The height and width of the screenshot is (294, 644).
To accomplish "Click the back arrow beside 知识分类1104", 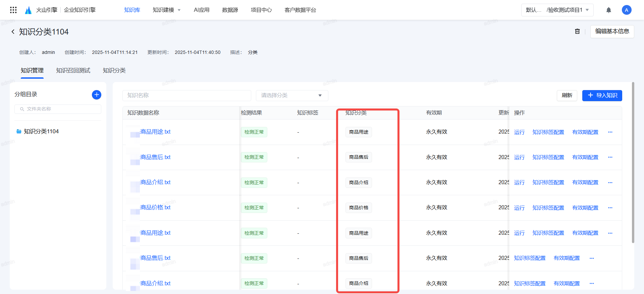I will [13, 32].
